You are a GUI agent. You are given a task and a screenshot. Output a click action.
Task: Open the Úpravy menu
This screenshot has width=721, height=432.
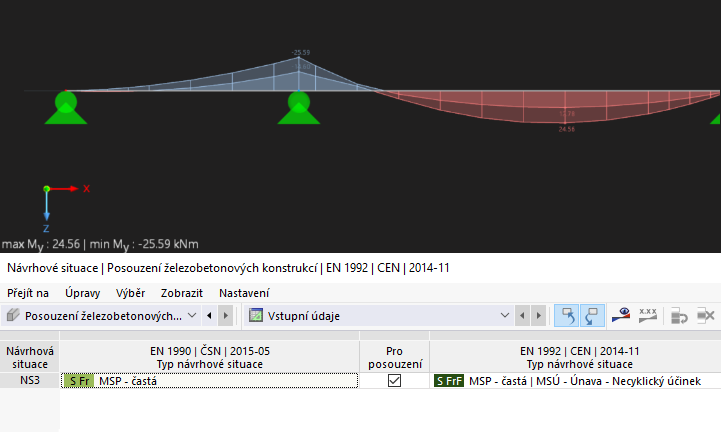pos(83,293)
